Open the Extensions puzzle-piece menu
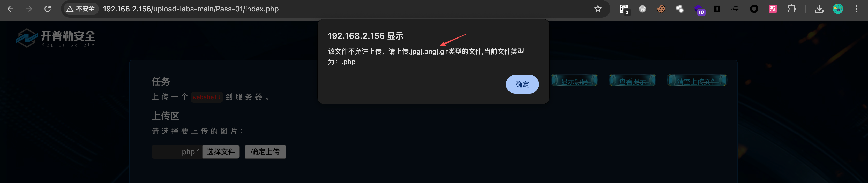This screenshot has width=868, height=183. [791, 9]
